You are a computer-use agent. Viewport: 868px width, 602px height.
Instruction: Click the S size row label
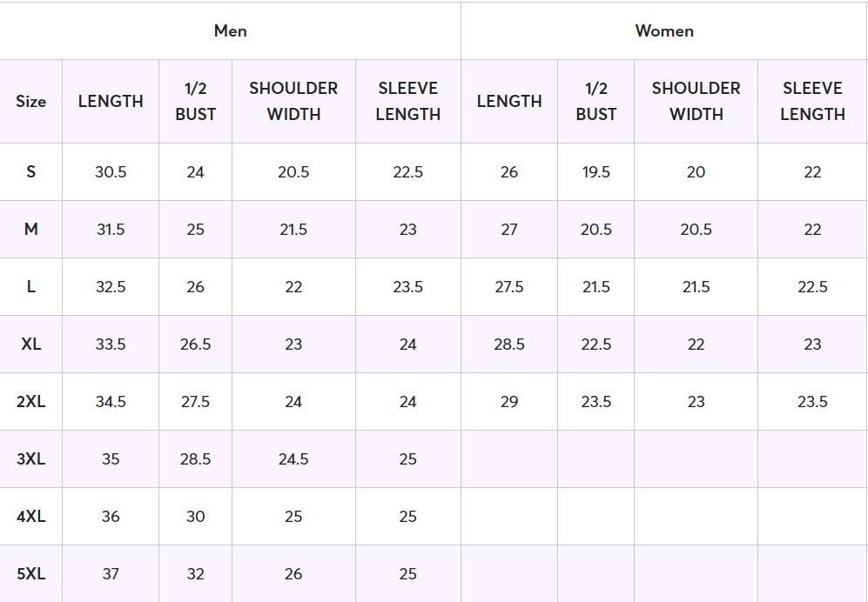[30, 172]
